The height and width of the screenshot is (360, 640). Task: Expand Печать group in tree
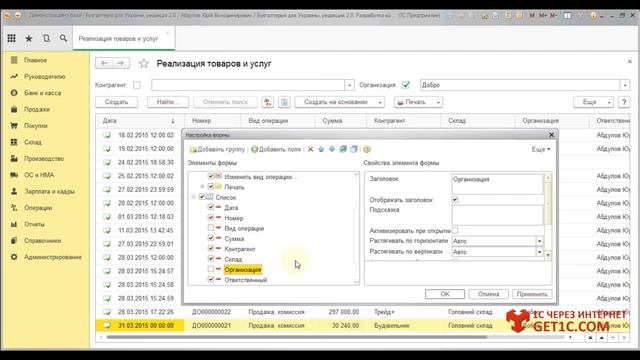202,187
